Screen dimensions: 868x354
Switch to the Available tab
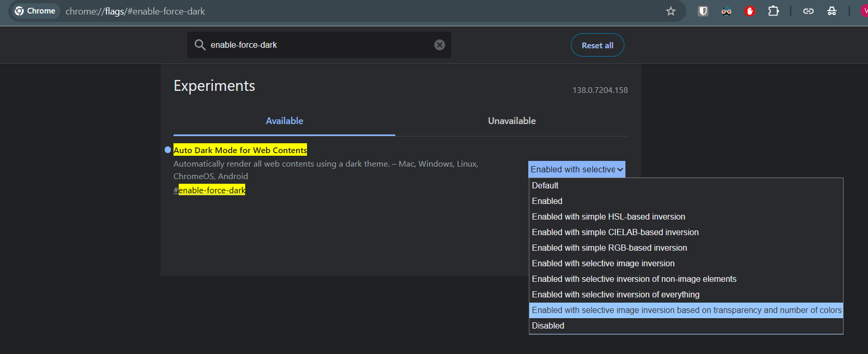(284, 121)
